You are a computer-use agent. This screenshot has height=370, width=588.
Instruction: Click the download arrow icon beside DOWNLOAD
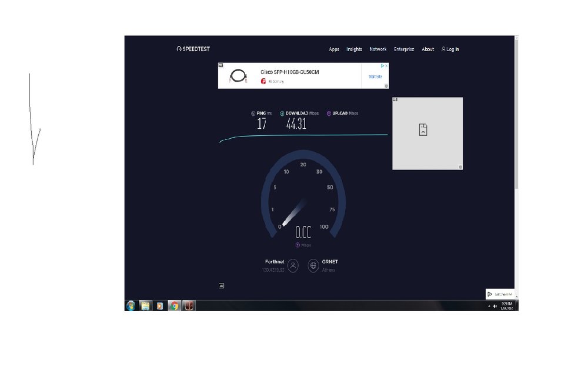282,114
